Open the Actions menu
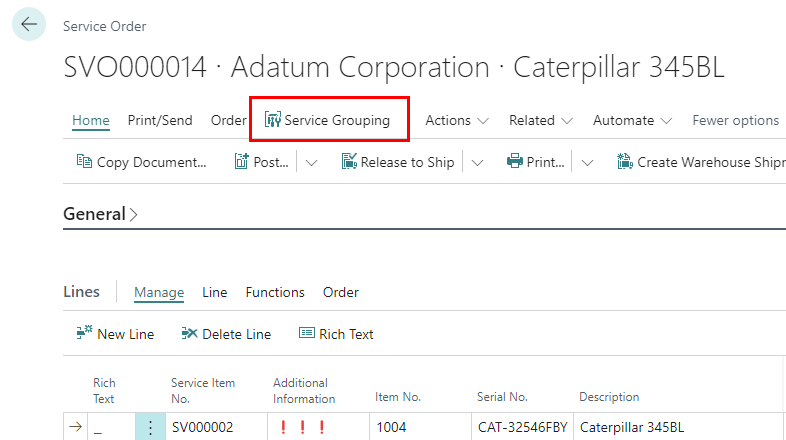The width and height of the screenshot is (786, 440). pyautogui.click(x=457, y=120)
